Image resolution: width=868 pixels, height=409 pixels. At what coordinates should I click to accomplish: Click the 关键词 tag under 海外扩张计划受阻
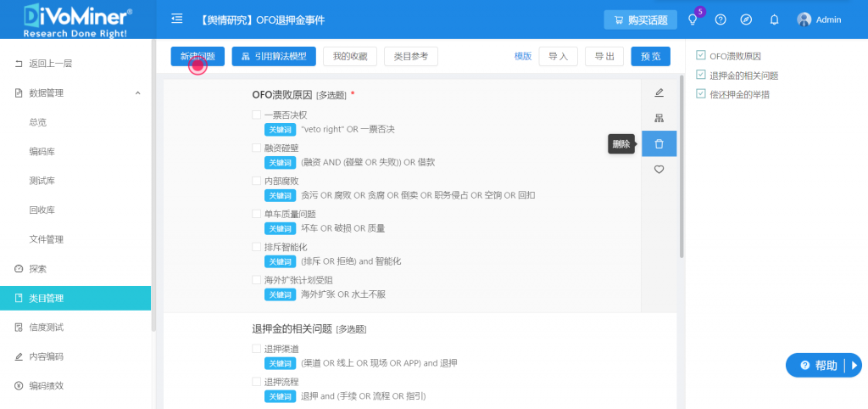click(280, 294)
